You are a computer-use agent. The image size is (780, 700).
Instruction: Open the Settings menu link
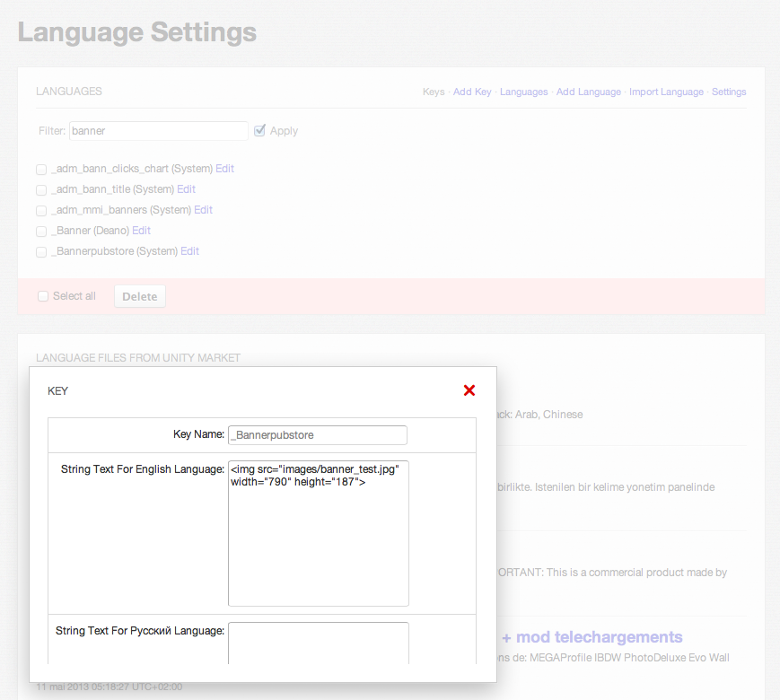[x=729, y=92]
